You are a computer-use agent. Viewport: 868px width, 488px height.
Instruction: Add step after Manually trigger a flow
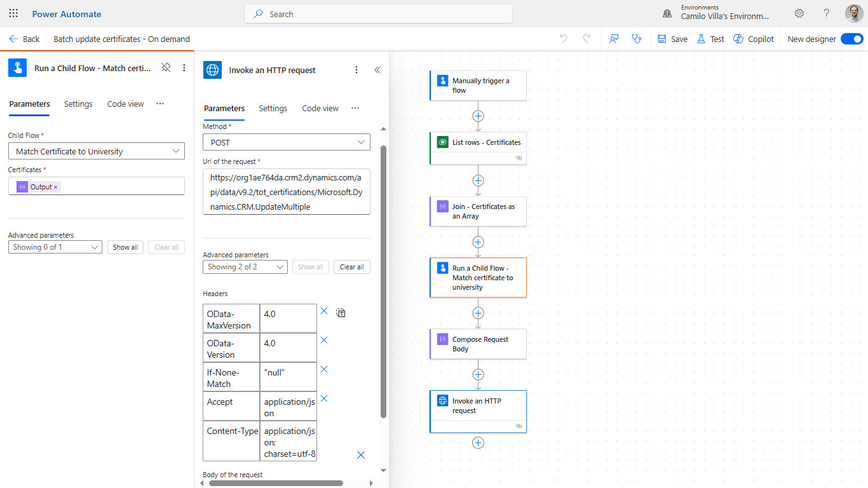(x=478, y=116)
